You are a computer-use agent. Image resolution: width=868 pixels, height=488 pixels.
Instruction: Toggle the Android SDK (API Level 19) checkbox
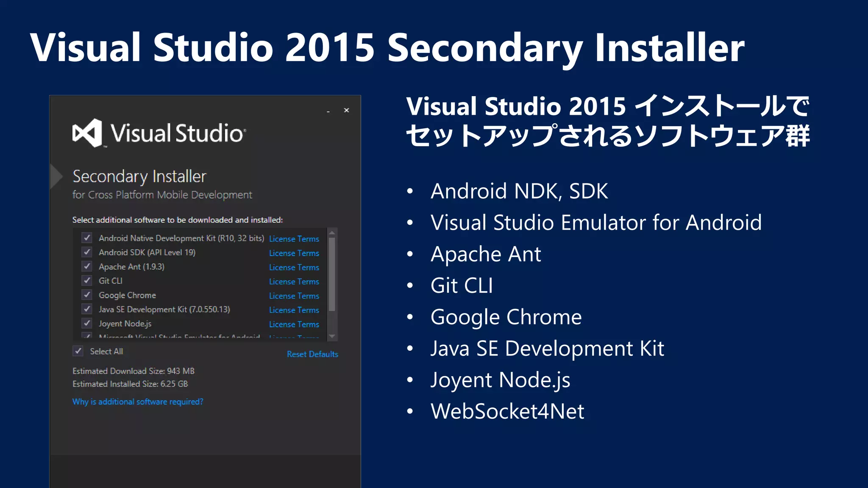click(87, 252)
